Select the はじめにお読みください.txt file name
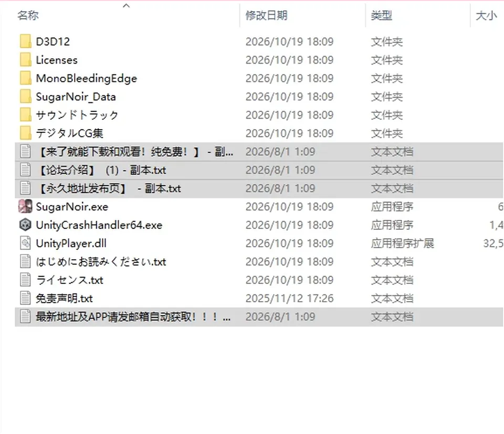This screenshot has height=434, width=504. point(101,261)
